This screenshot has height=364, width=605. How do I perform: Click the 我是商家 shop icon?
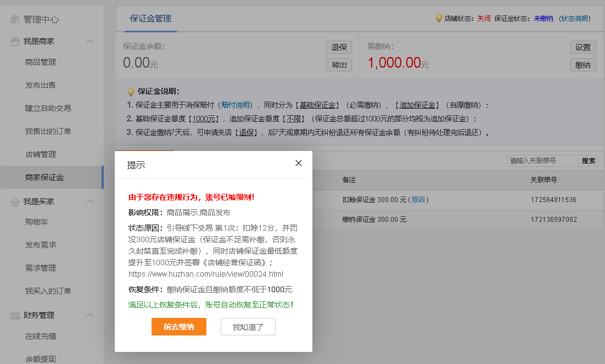point(15,42)
